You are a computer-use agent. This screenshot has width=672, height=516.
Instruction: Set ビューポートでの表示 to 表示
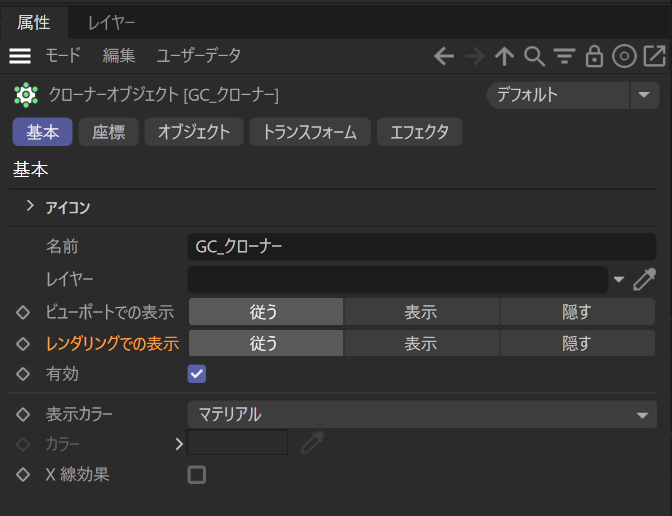tap(421, 312)
